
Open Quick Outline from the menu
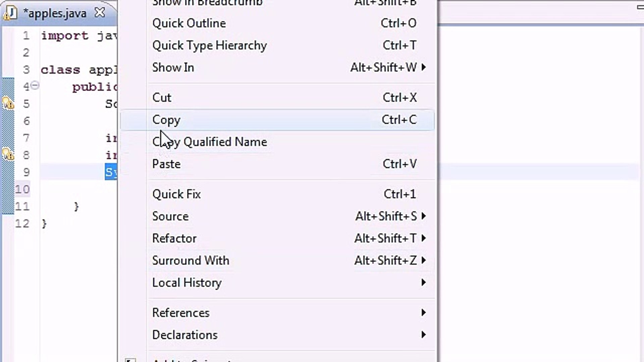tap(189, 23)
